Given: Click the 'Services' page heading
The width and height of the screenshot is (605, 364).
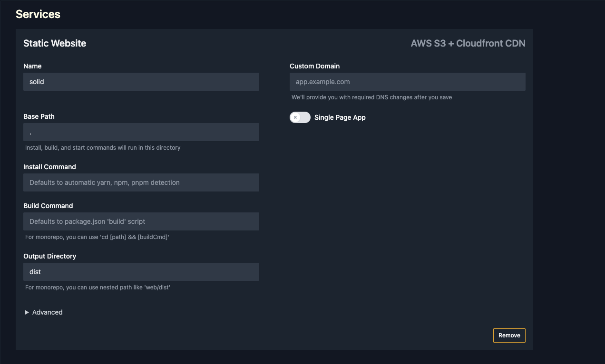Looking at the screenshot, I should pyautogui.click(x=38, y=14).
